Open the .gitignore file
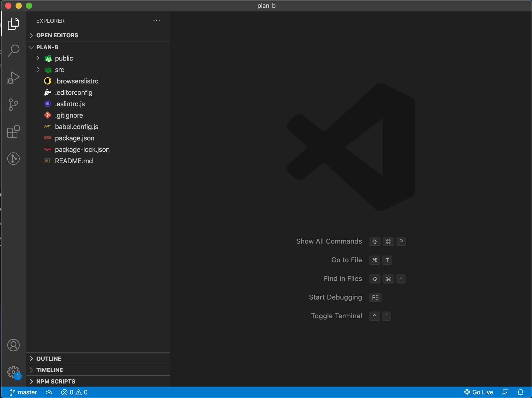This screenshot has width=532, height=398. (98, 115)
